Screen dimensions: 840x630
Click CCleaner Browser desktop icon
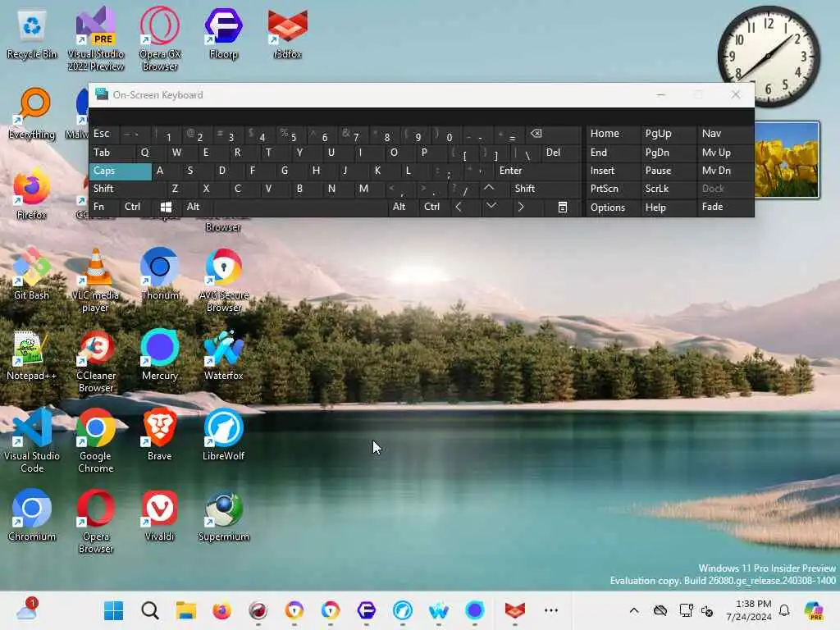[x=95, y=362]
